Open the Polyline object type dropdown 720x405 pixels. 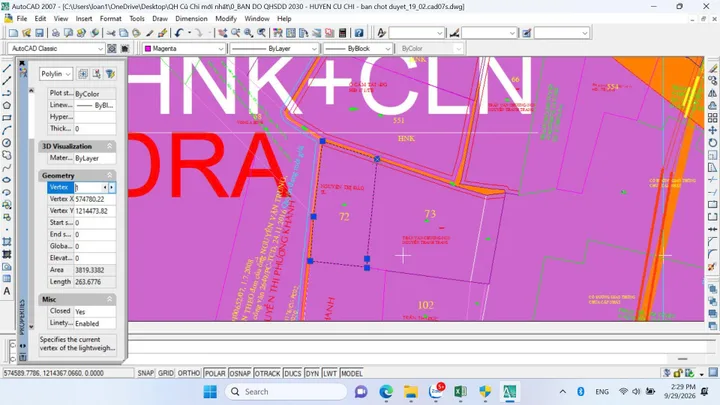tap(68, 74)
